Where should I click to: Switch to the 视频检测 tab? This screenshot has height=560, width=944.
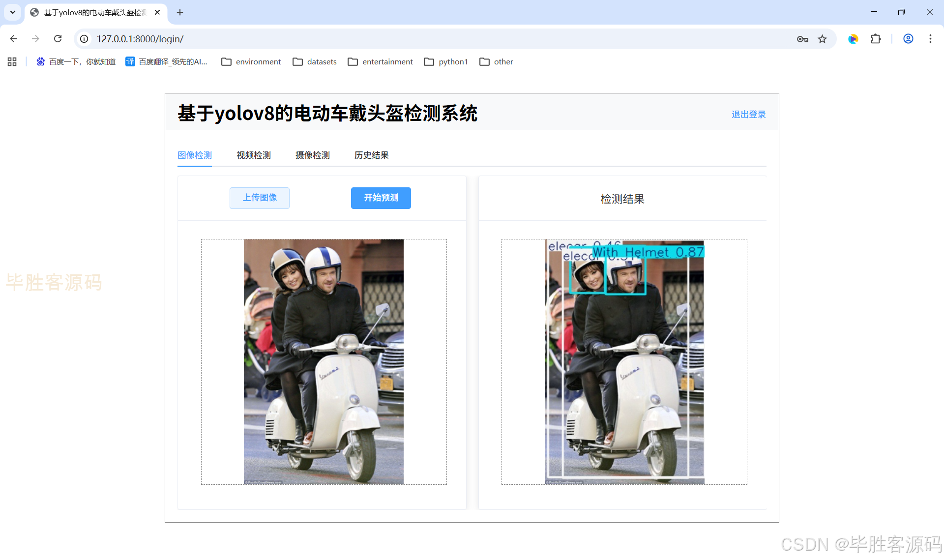click(253, 155)
